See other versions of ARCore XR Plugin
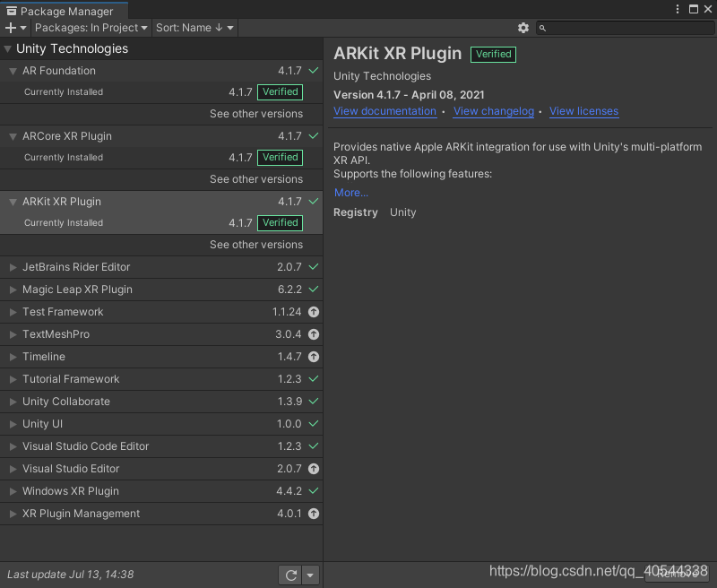Screen dimensions: 717x588 point(256,179)
